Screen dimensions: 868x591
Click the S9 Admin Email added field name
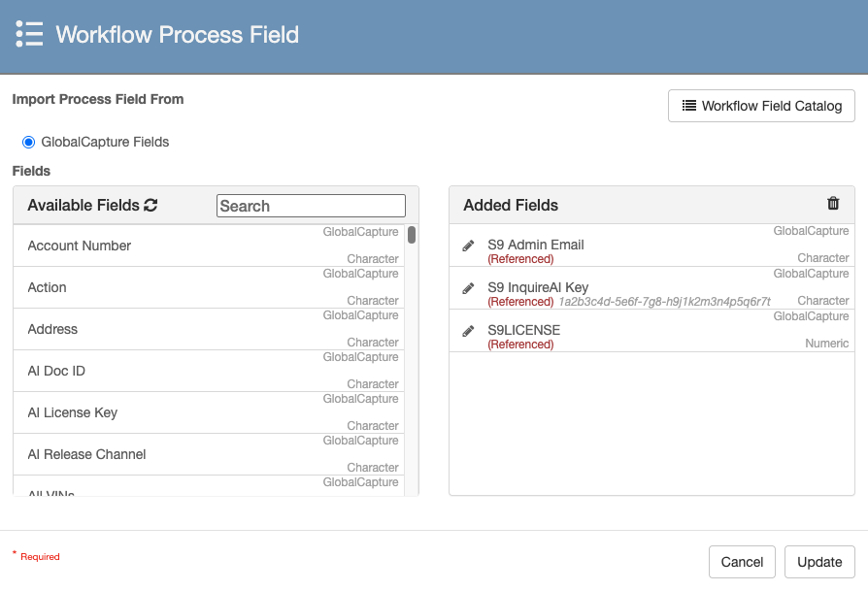pos(535,246)
